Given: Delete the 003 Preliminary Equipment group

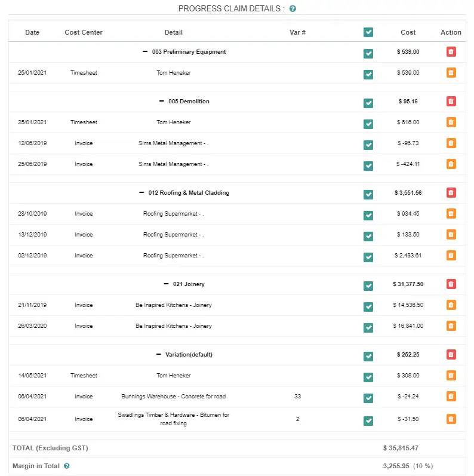Looking at the screenshot, I should [x=451, y=52].
